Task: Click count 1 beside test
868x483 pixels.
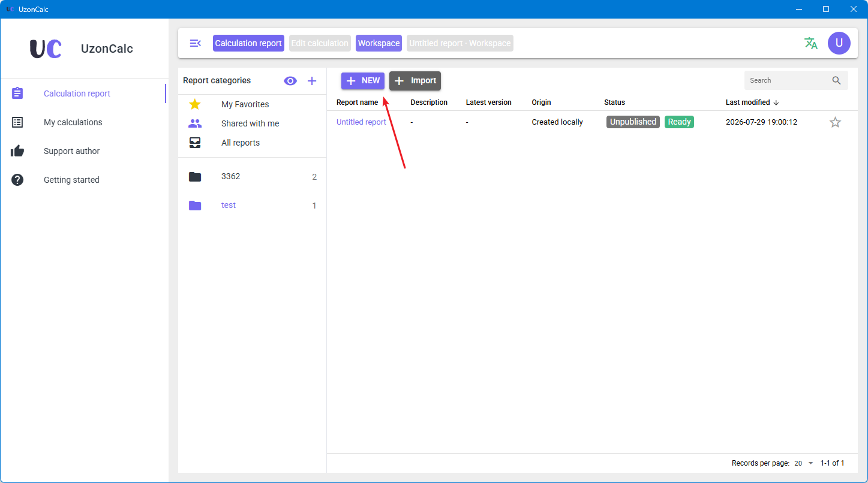Action: [314, 206]
